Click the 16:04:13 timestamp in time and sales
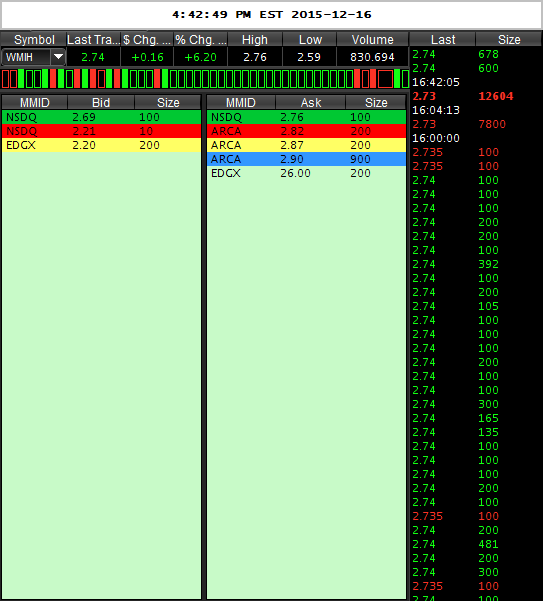 click(x=436, y=110)
